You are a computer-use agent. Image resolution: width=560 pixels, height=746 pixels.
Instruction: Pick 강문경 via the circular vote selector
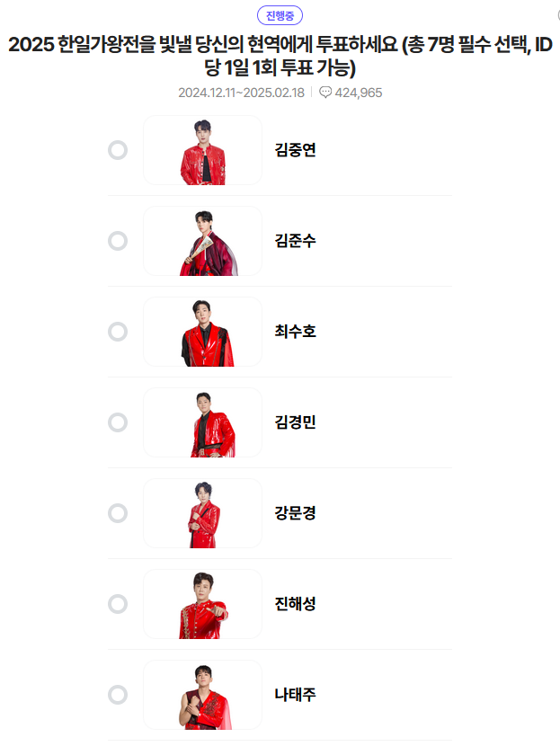(118, 513)
